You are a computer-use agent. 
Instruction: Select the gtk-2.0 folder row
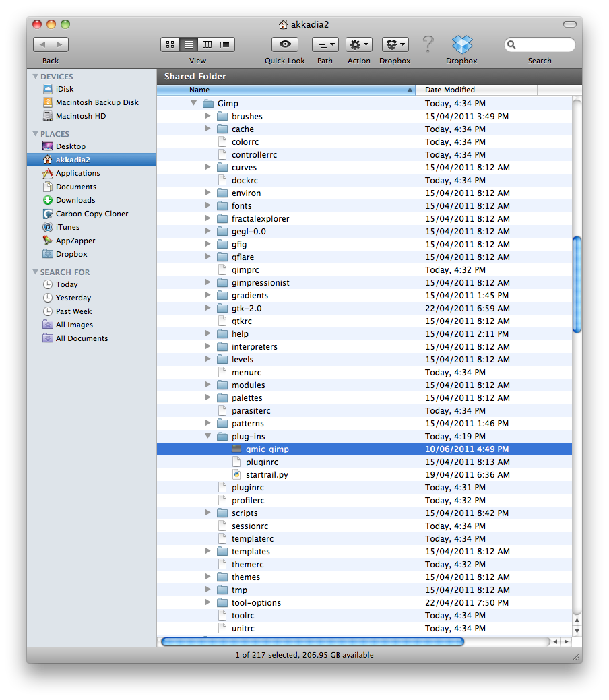[364, 308]
